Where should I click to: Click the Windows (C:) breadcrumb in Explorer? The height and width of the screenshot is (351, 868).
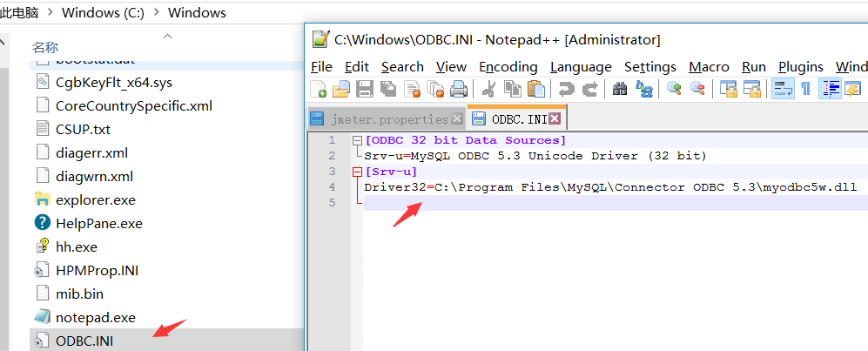point(103,13)
